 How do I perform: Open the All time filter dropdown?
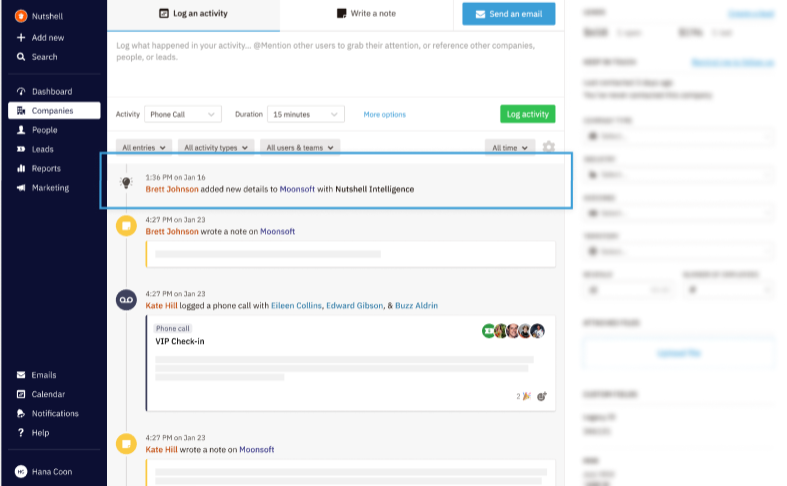point(509,148)
